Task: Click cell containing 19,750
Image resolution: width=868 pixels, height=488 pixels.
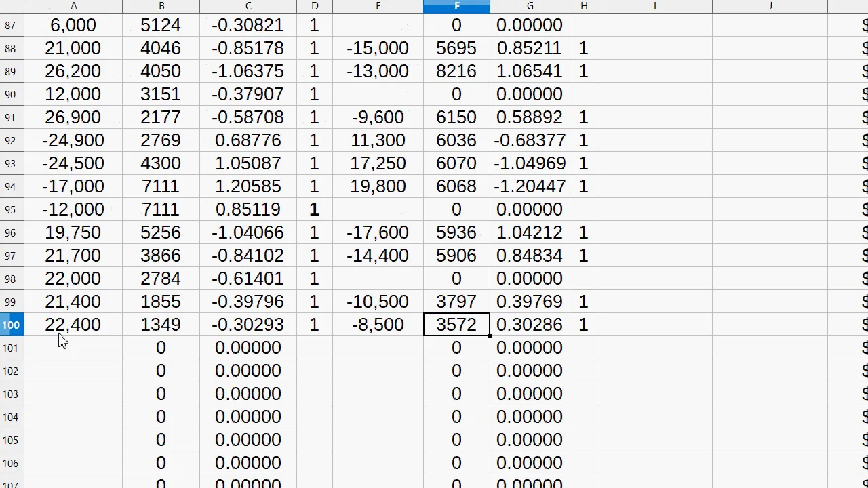Action: click(73, 232)
